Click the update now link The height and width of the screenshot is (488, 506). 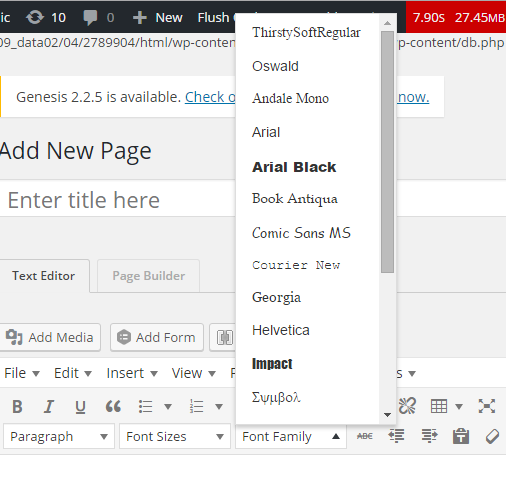413,97
